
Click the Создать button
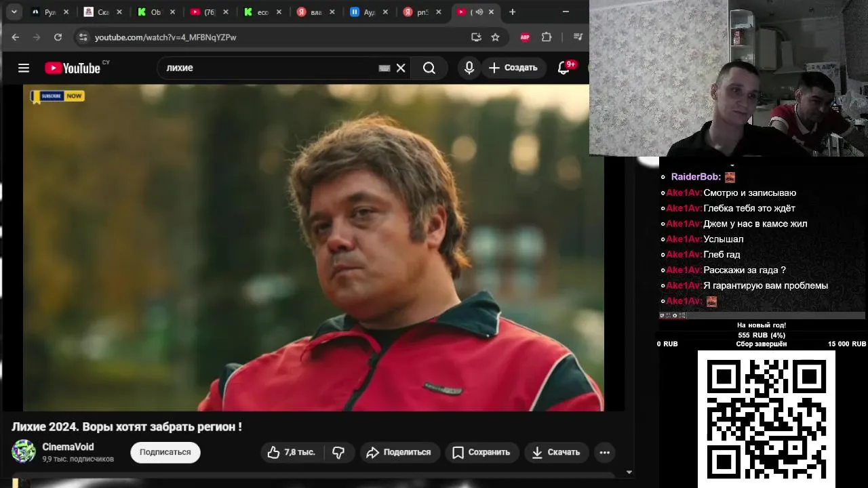click(x=513, y=68)
